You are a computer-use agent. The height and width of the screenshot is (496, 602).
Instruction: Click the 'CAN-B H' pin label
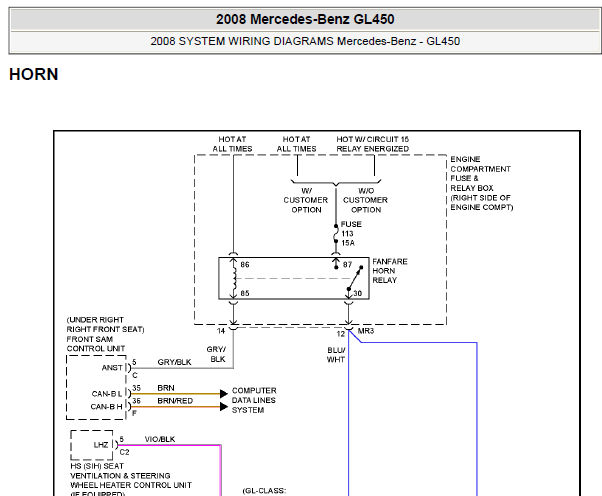106,407
